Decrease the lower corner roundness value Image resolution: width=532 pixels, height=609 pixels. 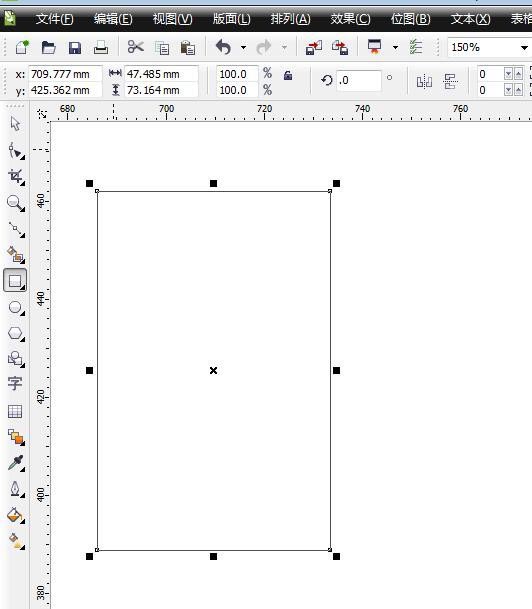508,90
